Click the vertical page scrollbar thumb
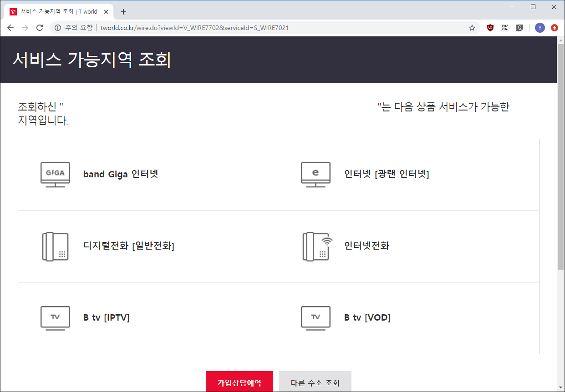The width and height of the screenshot is (565, 392). [561, 157]
